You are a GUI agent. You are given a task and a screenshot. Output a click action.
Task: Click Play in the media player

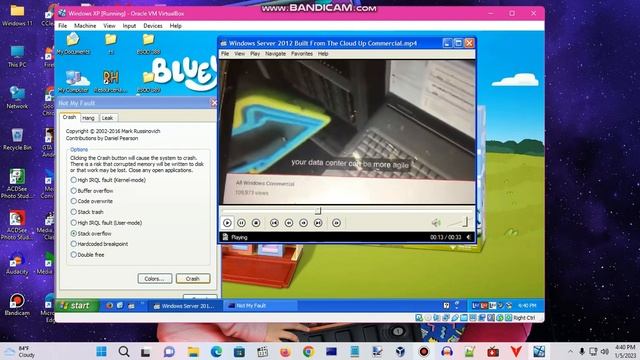(x=227, y=223)
